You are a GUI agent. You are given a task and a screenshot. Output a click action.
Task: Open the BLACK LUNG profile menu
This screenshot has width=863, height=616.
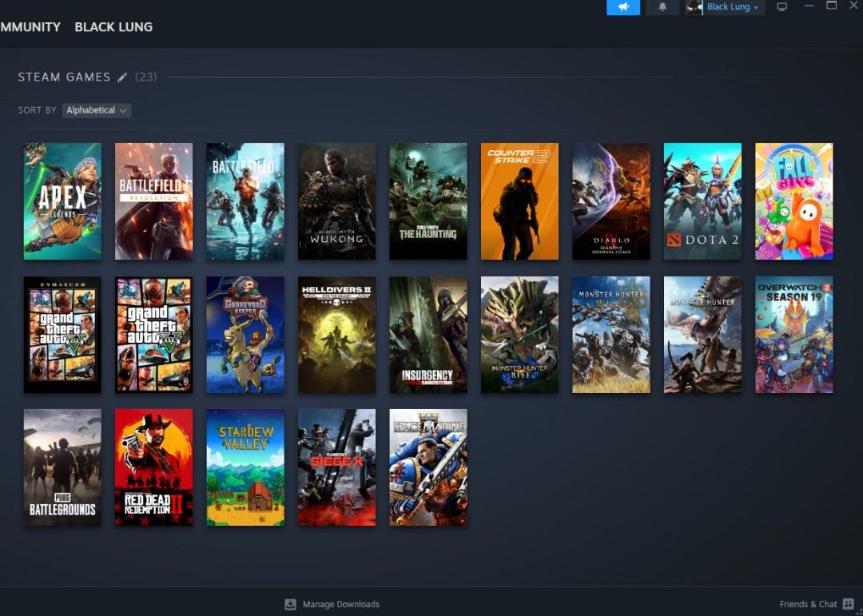point(113,27)
